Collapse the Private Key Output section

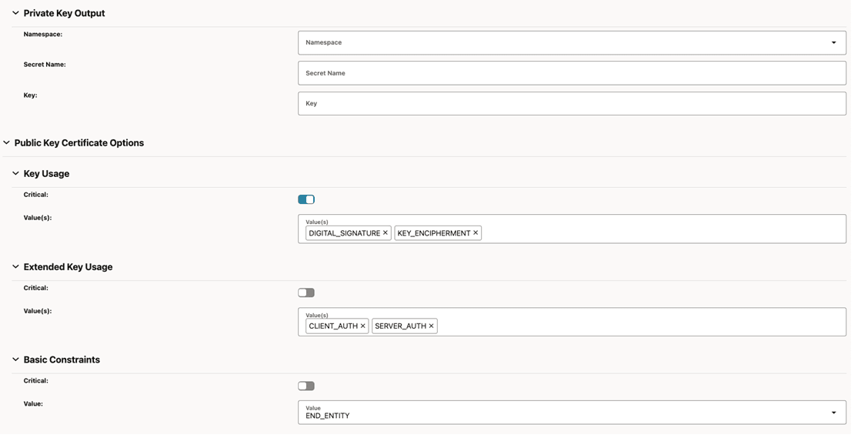(x=15, y=13)
